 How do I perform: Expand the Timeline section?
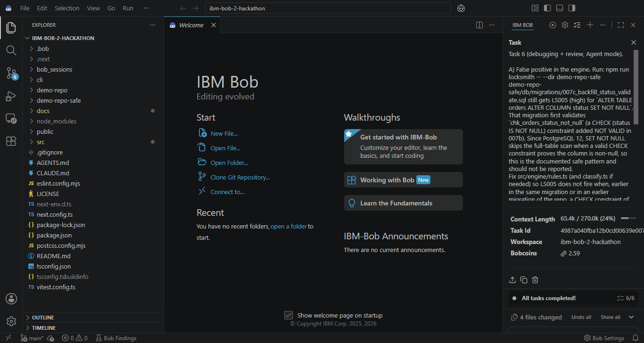pyautogui.click(x=93, y=328)
